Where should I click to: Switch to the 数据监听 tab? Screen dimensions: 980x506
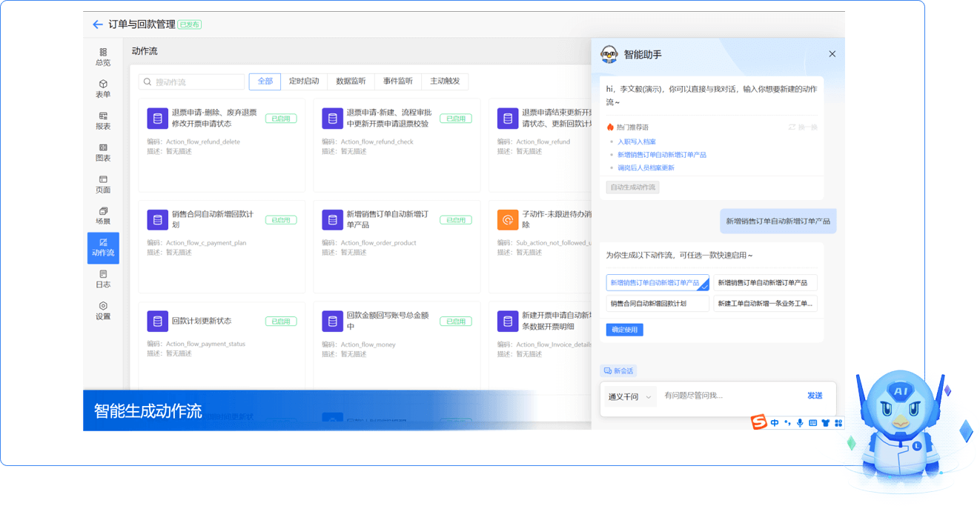click(351, 81)
